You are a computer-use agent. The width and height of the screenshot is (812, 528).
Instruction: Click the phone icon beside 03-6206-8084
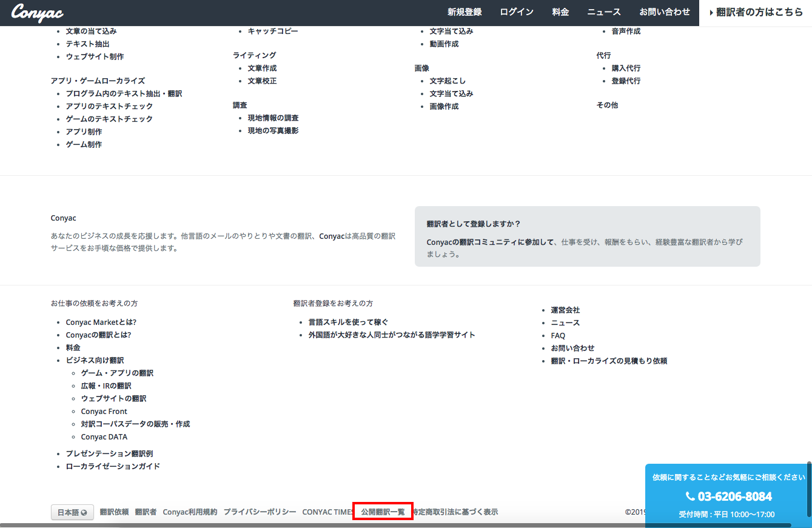pos(690,496)
